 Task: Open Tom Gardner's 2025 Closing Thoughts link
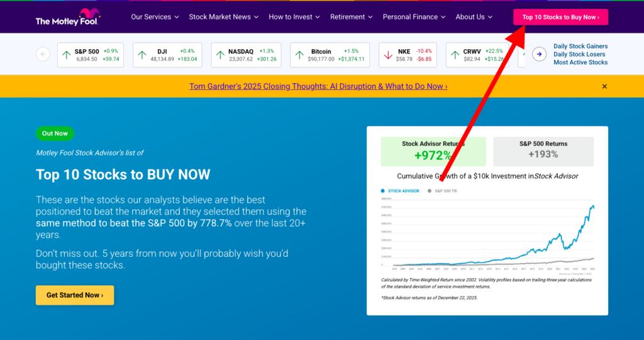[318, 86]
